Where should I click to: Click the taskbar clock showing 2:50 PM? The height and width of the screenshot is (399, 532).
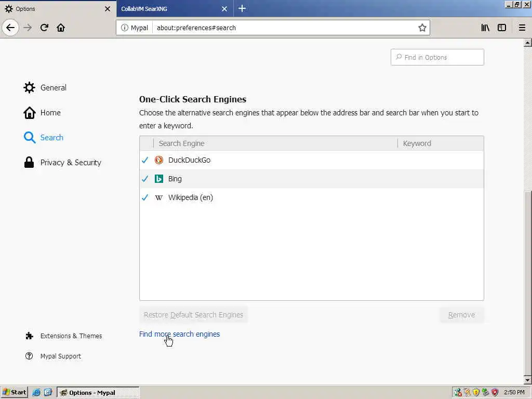514,393
